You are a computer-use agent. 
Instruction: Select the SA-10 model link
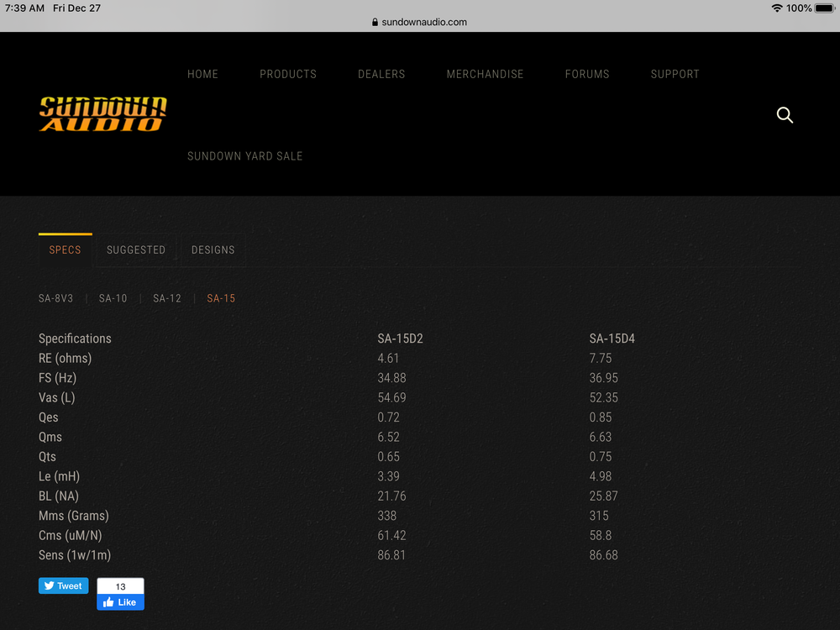coord(113,298)
